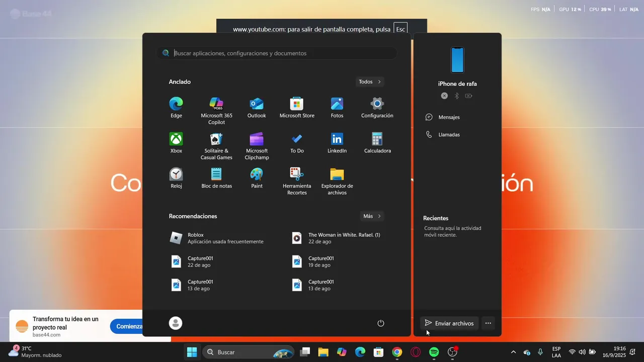Open Mensajes in phone panel

point(443,117)
